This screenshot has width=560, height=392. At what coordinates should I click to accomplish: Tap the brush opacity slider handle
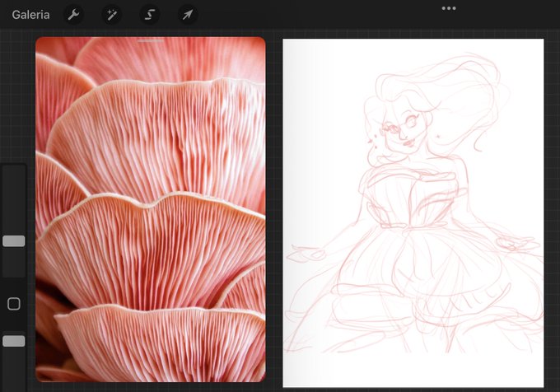tap(14, 341)
